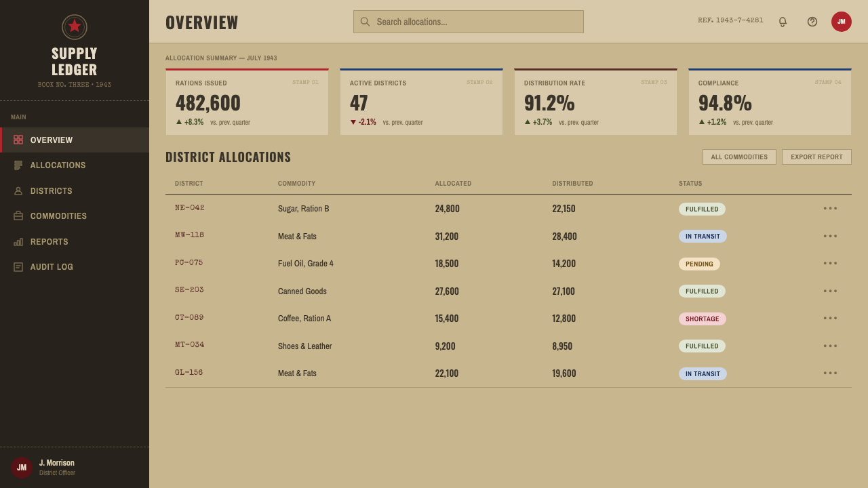This screenshot has width=868, height=488.
Task: Select district code MW-118
Action: (x=189, y=235)
